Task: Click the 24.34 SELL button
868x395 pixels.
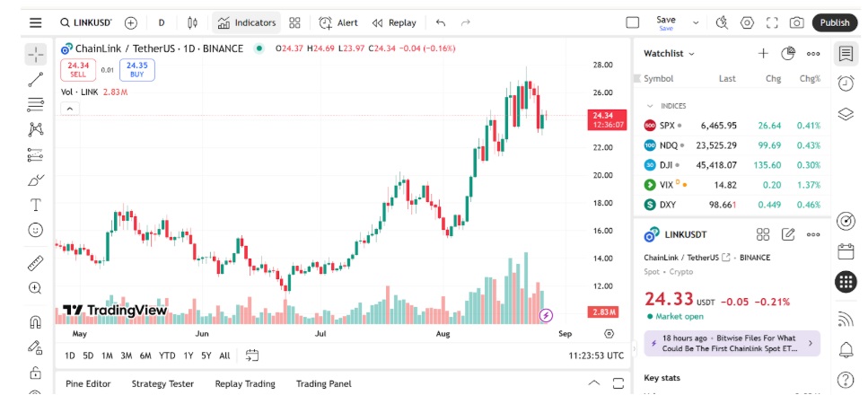Action: (x=78, y=70)
